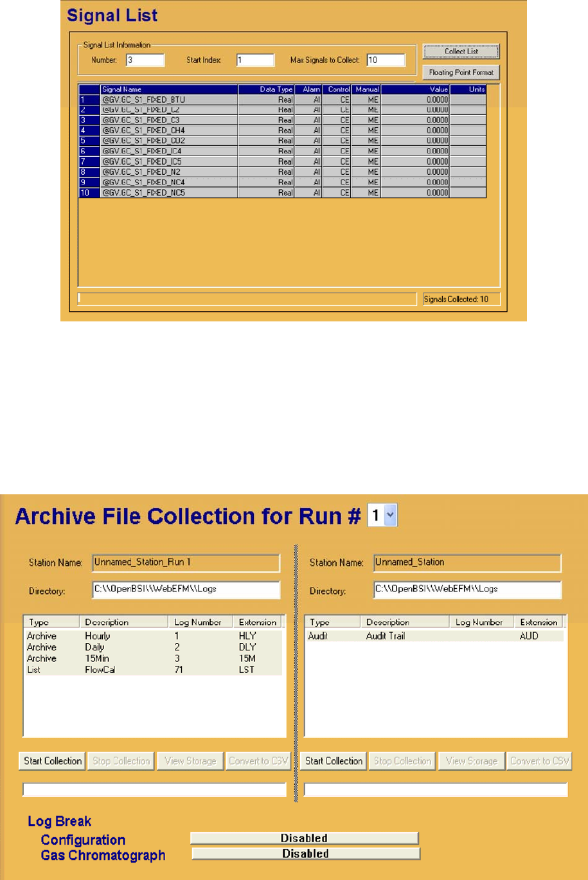
Task: Select signal @GV.GC_S1_FIXED_N2
Action: tap(282, 172)
